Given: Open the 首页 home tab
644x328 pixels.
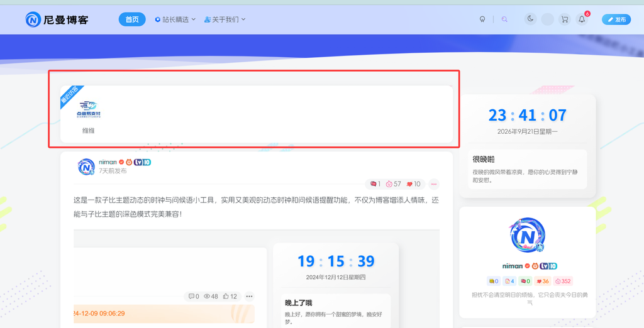Looking at the screenshot, I should [132, 19].
